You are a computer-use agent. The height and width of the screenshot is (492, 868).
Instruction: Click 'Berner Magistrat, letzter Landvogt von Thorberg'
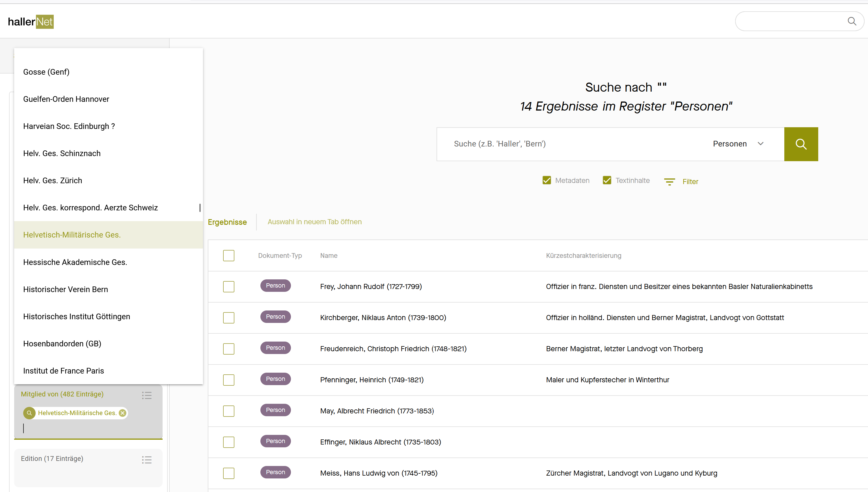tap(624, 349)
